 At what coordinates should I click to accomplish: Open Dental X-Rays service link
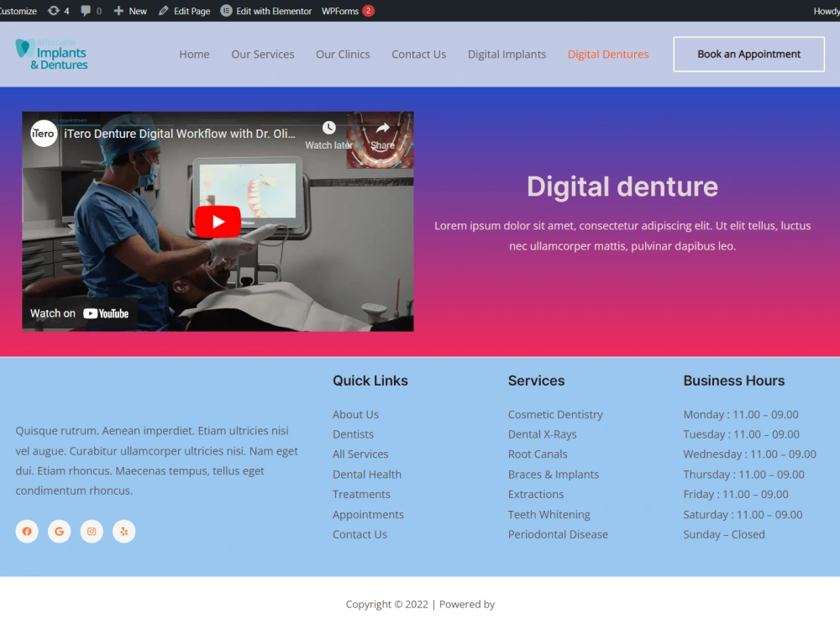[x=542, y=434]
